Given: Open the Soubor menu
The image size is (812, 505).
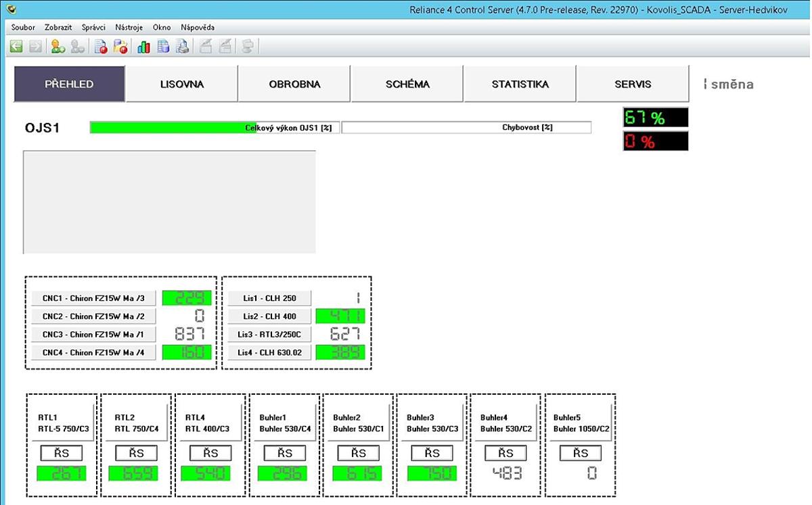Looking at the screenshot, I should tap(23, 28).
